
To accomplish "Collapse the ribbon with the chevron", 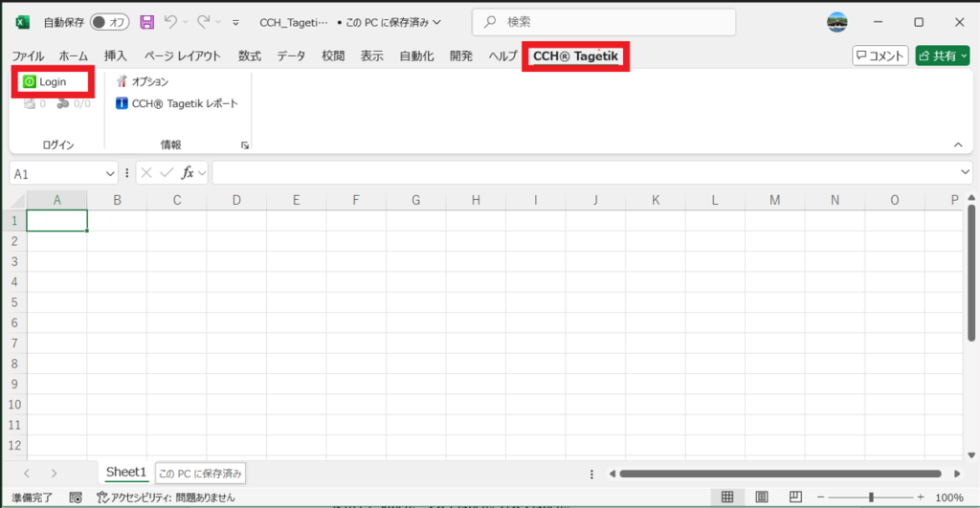I will click(x=958, y=144).
